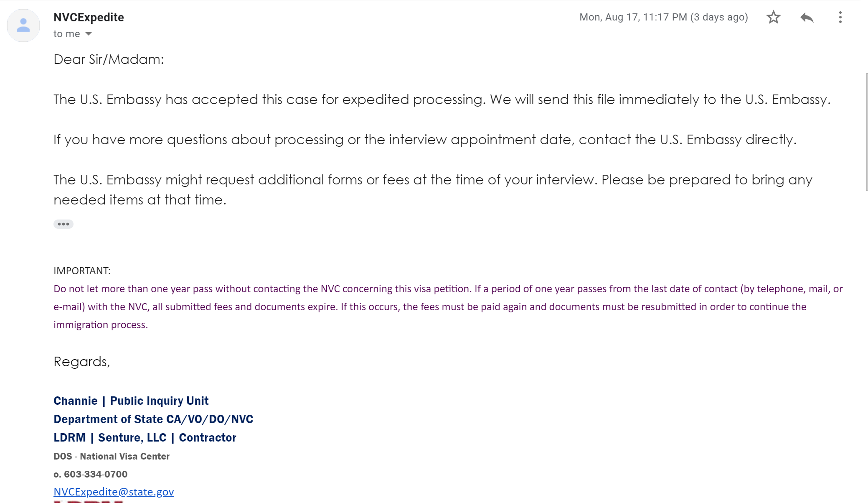Screen dimensions: 868x503
Task: Click the vertical scrollbar on the right
Action: click(867, 132)
